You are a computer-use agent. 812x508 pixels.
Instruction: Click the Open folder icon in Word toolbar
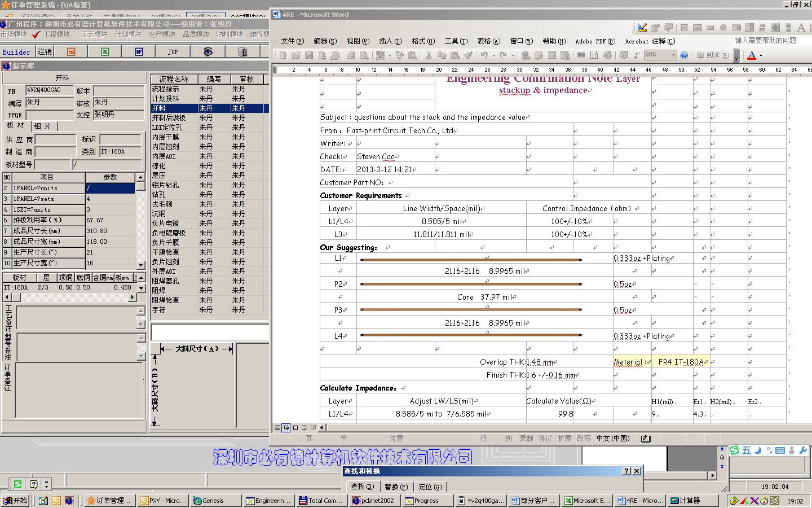pos(296,55)
